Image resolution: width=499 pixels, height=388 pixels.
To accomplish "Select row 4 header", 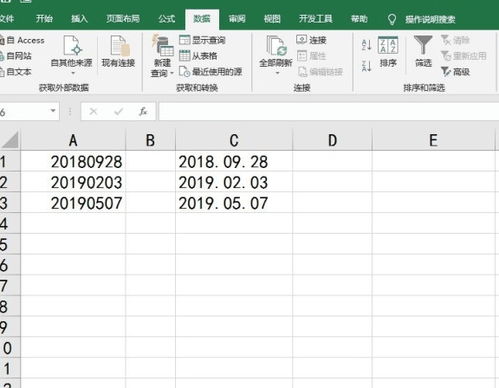I will point(9,224).
